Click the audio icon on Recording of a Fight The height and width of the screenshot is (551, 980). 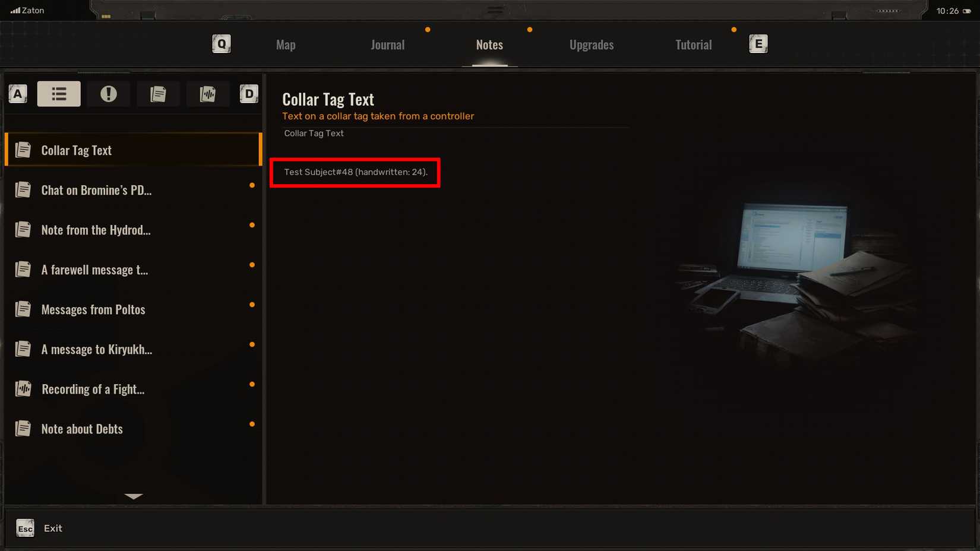tap(23, 388)
